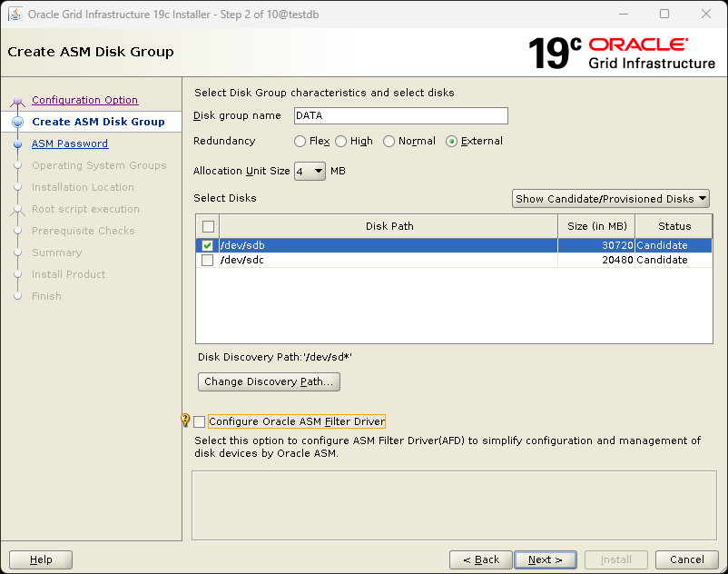Maximize the installer window
The height and width of the screenshot is (574, 728).
tap(664, 14)
